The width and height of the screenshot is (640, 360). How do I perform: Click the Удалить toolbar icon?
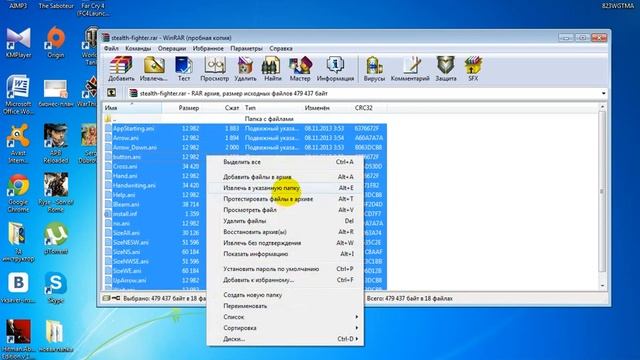245,69
